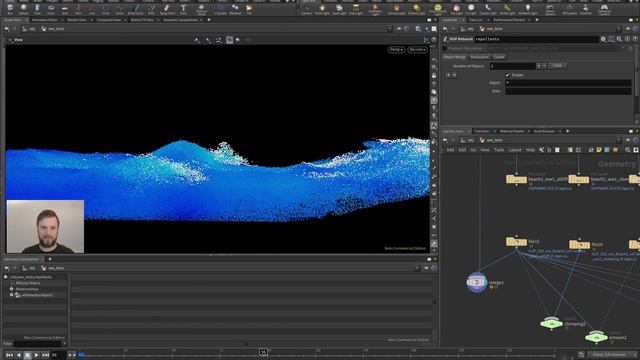The width and height of the screenshot is (640, 360).
Task: Select the L-System shelf tool
Action: [220, 9]
